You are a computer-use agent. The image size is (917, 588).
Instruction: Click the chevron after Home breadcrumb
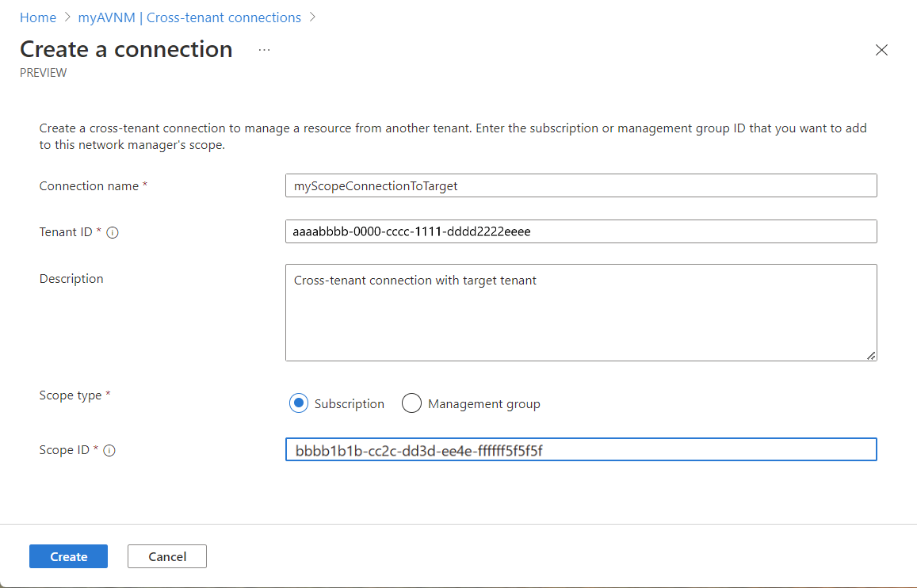pyautogui.click(x=67, y=17)
